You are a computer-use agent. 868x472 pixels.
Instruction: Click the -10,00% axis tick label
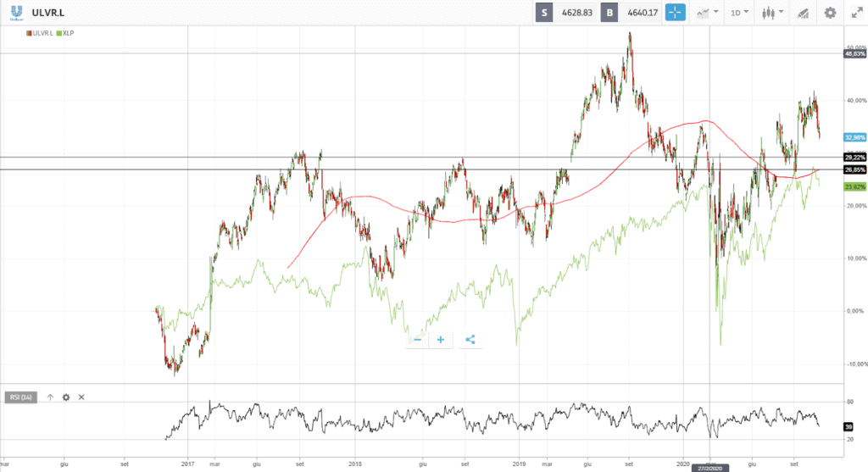(x=856, y=364)
